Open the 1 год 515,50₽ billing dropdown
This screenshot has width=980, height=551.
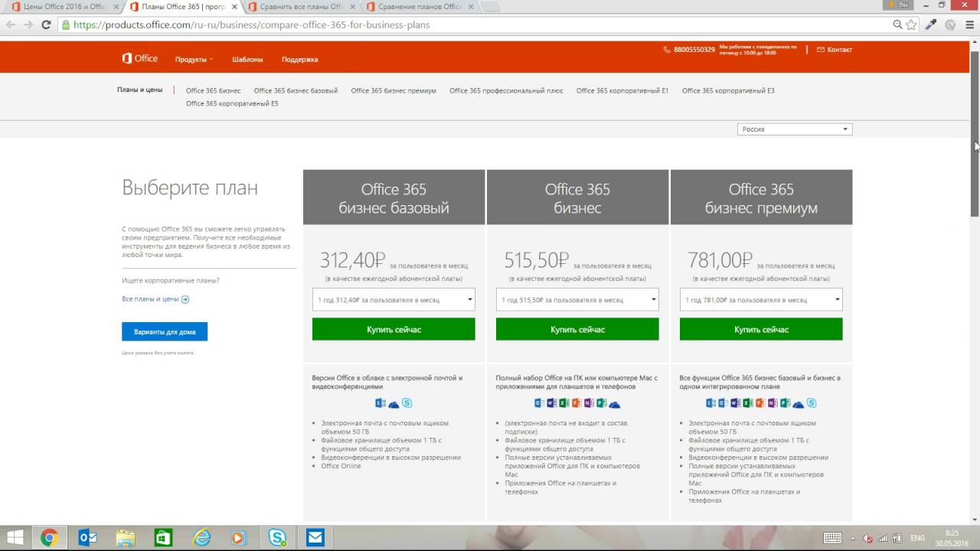(x=577, y=300)
